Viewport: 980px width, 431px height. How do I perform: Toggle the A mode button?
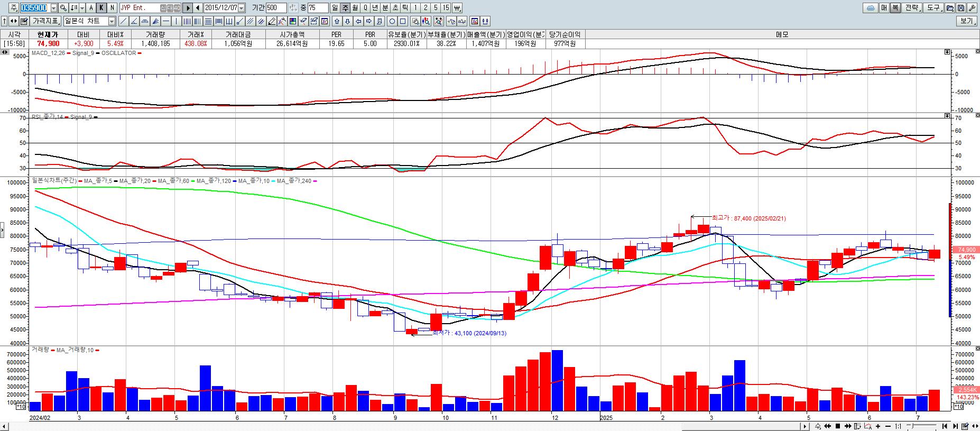tap(91, 8)
